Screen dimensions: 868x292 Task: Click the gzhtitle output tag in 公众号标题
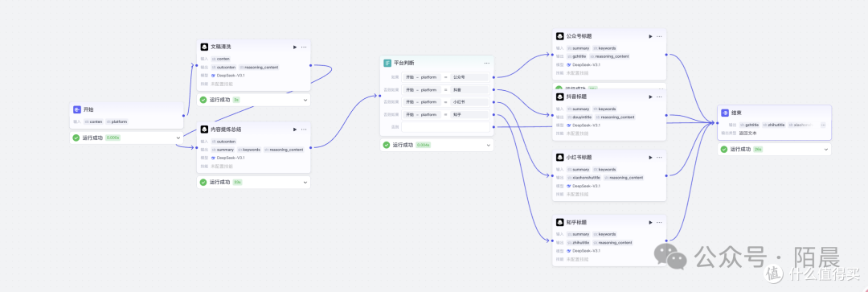(577, 56)
